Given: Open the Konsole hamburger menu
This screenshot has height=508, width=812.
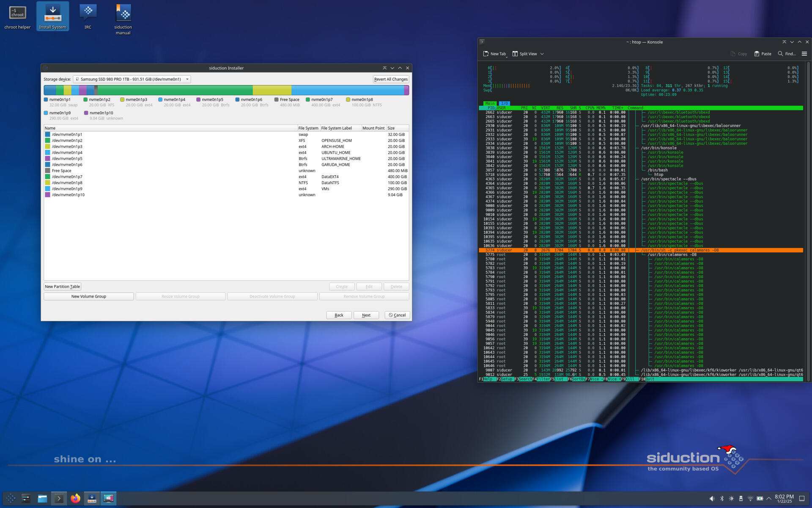Looking at the screenshot, I should click(804, 54).
